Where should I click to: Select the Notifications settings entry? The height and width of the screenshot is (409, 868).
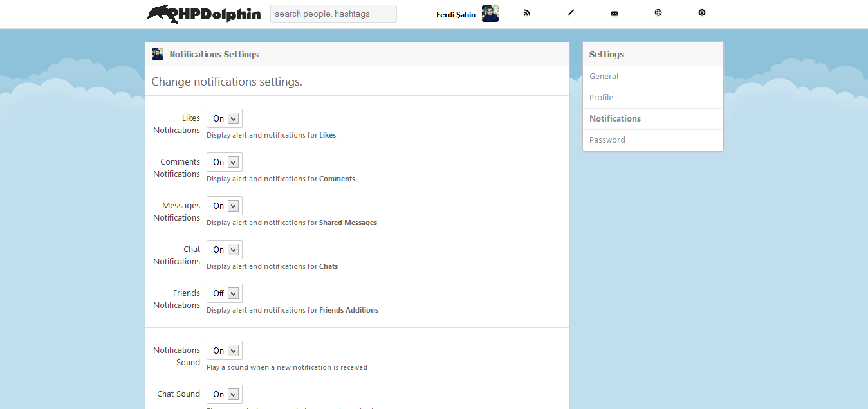pyautogui.click(x=614, y=118)
